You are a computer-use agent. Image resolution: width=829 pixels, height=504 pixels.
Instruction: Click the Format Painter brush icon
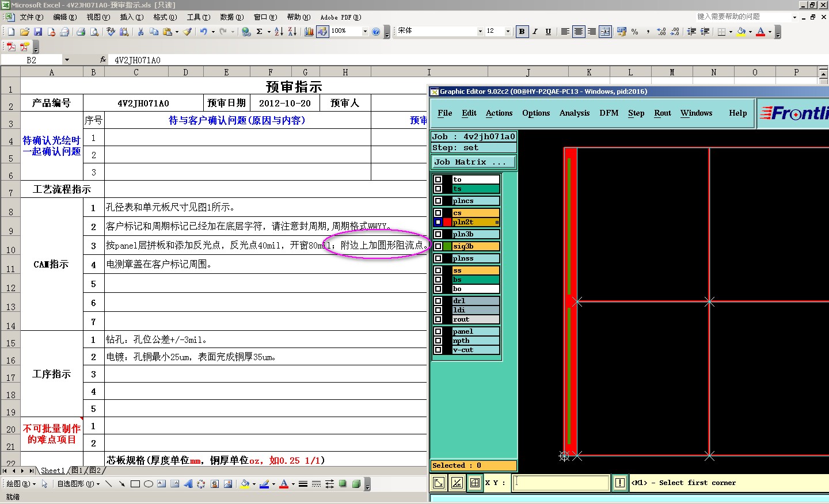point(188,32)
